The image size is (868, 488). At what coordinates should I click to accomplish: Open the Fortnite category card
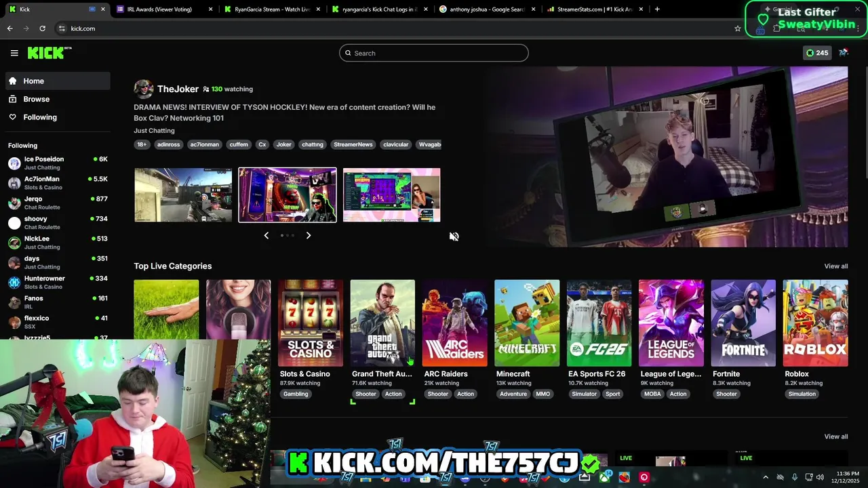click(743, 323)
